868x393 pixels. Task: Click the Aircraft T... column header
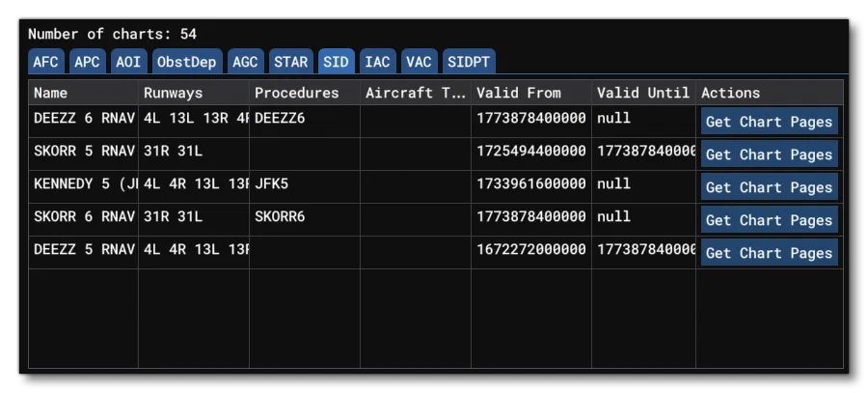tap(415, 93)
